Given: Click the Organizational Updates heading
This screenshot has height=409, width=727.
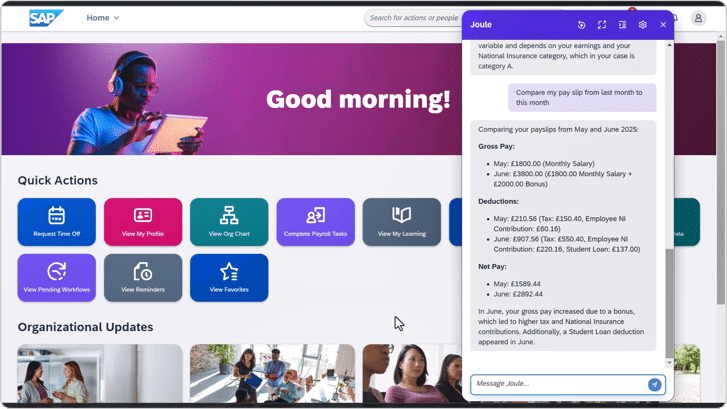Looking at the screenshot, I should (85, 327).
